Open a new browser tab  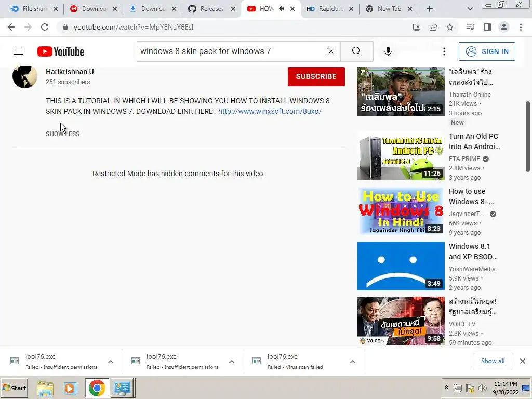[430, 9]
